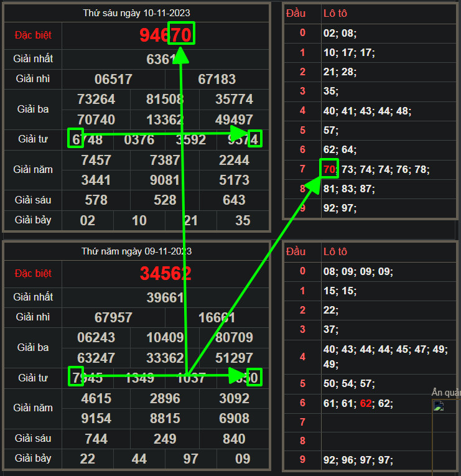Viewport: 461px width, 476px height.
Task: Click the 'Đầu' column header in the bottom table
Action: click(296, 251)
